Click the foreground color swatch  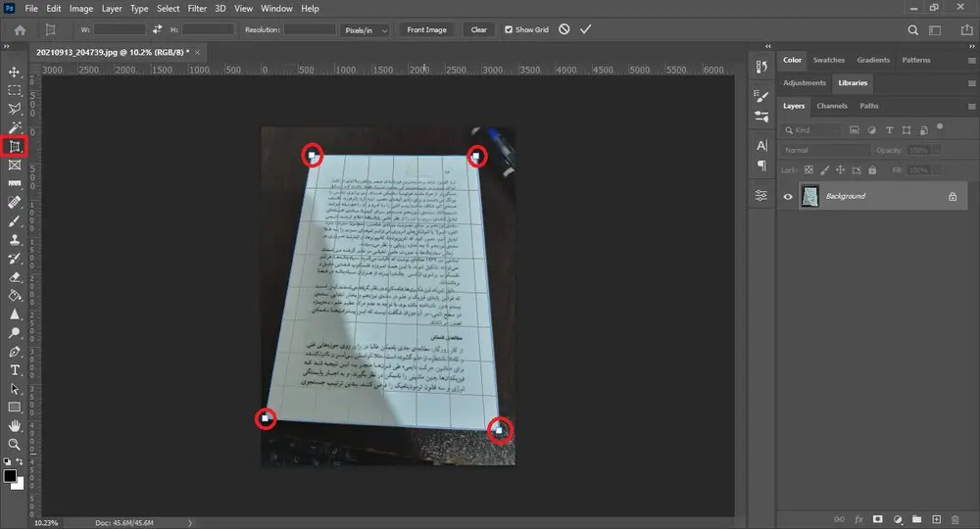coord(10,476)
